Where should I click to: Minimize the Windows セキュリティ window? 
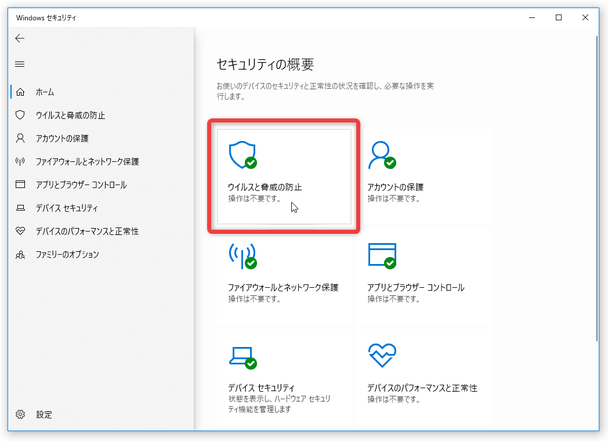pyautogui.click(x=532, y=17)
